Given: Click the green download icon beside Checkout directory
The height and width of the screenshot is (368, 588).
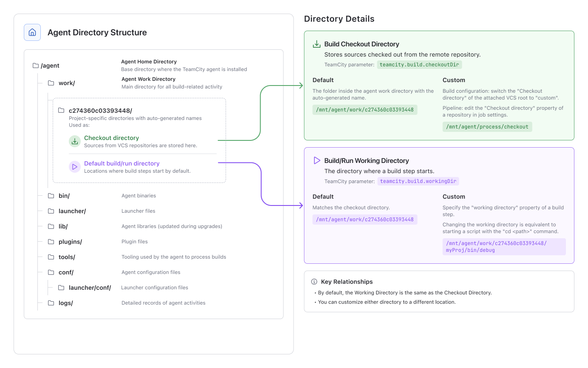Looking at the screenshot, I should (x=75, y=141).
